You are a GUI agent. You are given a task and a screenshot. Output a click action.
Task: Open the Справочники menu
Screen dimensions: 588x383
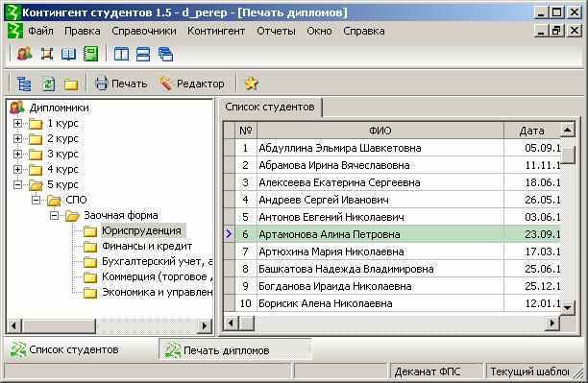[x=144, y=31]
